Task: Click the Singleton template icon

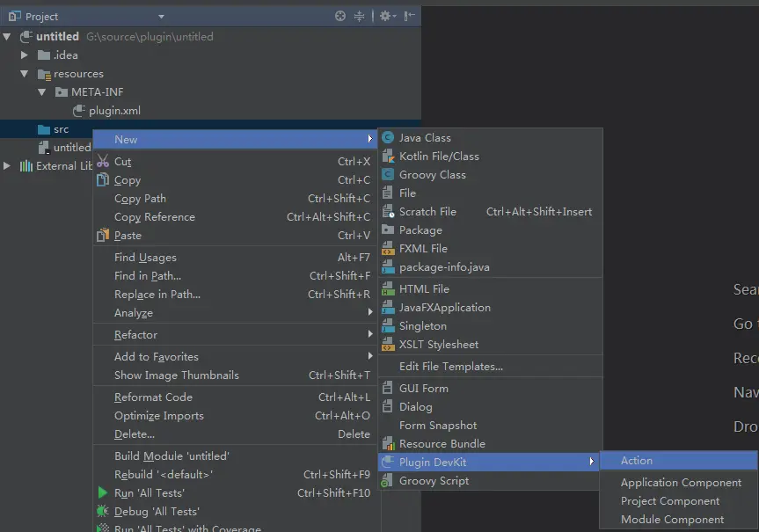Action: coord(388,325)
